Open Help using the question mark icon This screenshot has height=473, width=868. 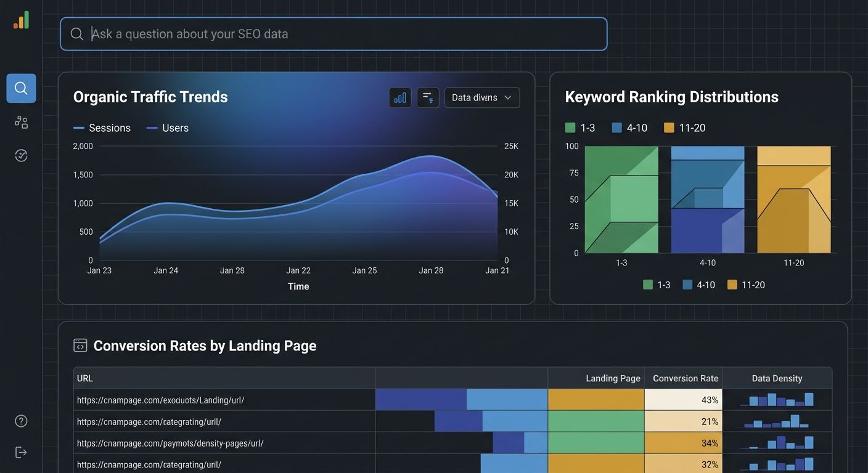20,421
